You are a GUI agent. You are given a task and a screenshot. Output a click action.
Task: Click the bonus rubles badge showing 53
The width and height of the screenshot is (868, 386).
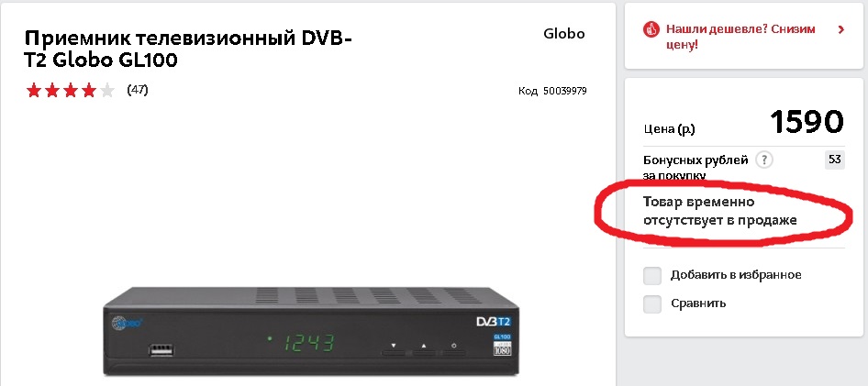click(x=834, y=160)
